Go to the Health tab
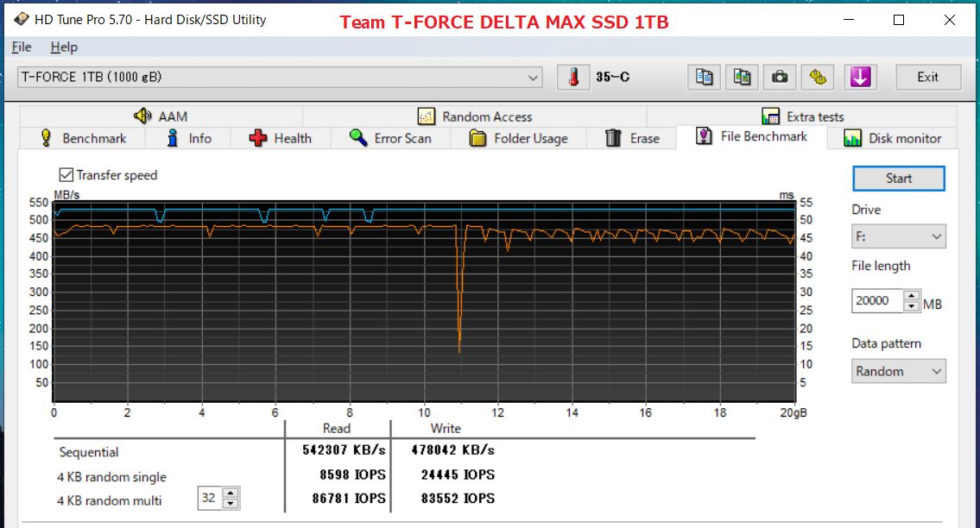This screenshot has width=980, height=528. (280, 138)
